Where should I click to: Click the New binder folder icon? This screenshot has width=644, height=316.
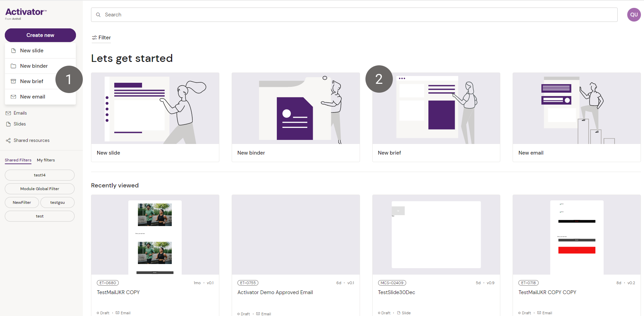(13, 66)
